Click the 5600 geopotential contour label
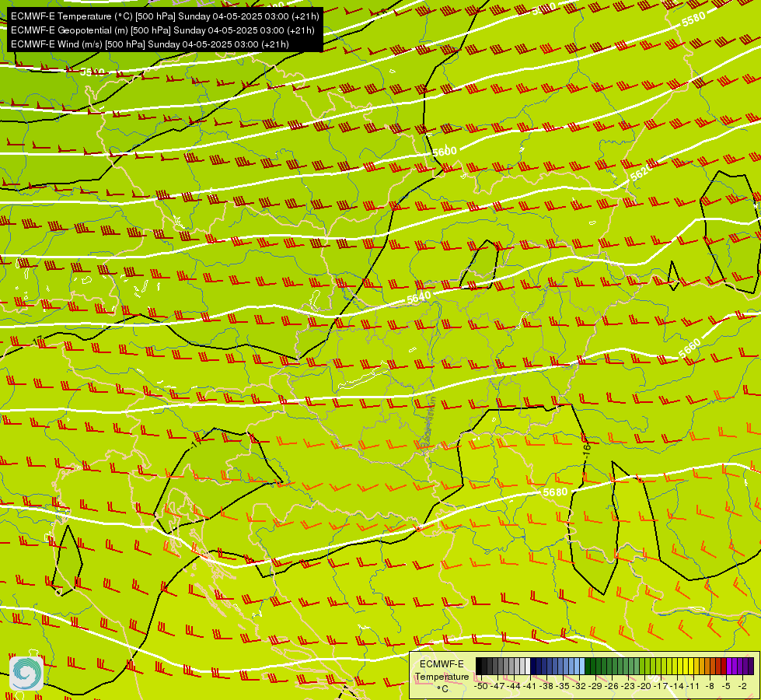The width and height of the screenshot is (761, 700). [x=445, y=152]
